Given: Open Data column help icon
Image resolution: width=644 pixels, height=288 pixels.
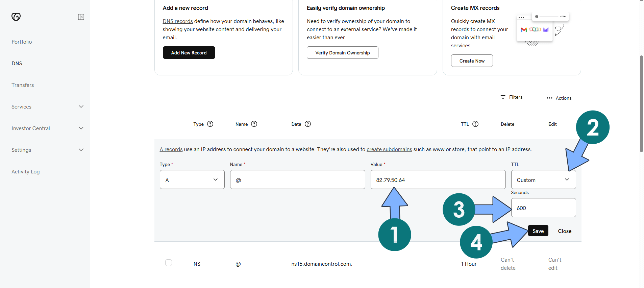Looking at the screenshot, I should point(308,124).
